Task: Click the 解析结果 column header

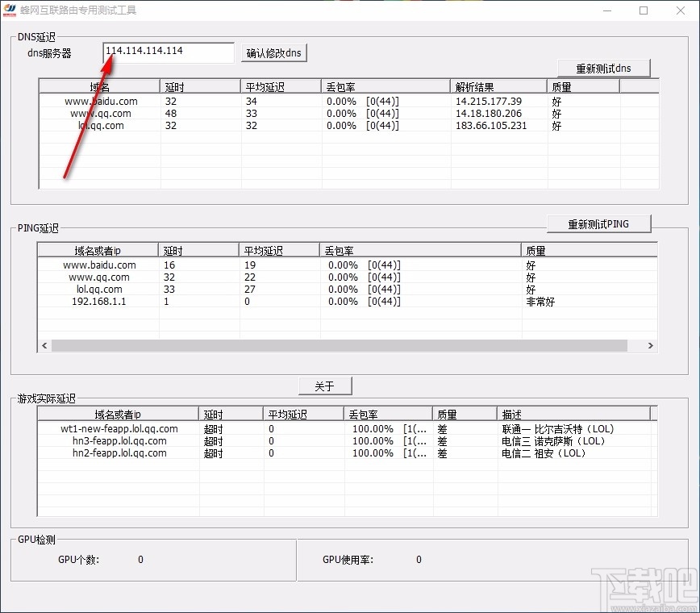Action: (x=498, y=85)
